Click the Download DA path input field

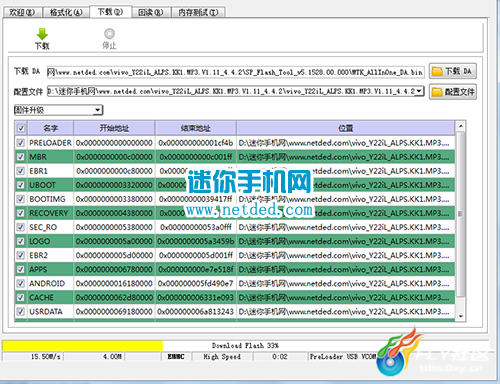coord(235,72)
